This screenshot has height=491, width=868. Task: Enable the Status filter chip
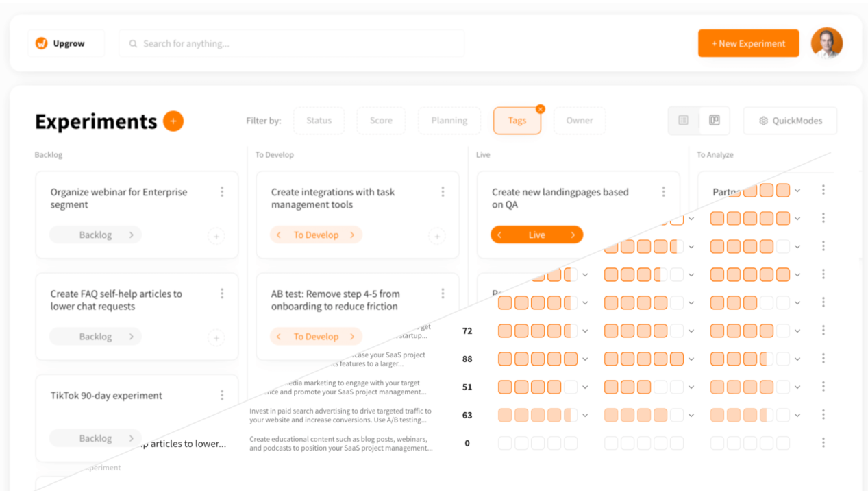point(319,120)
